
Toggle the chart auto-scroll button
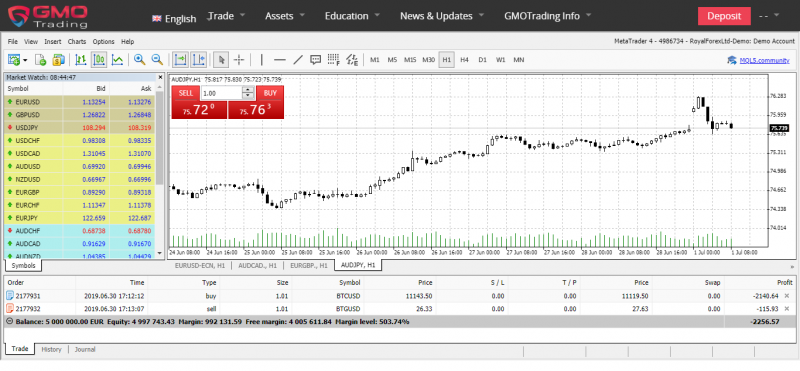[x=180, y=60]
